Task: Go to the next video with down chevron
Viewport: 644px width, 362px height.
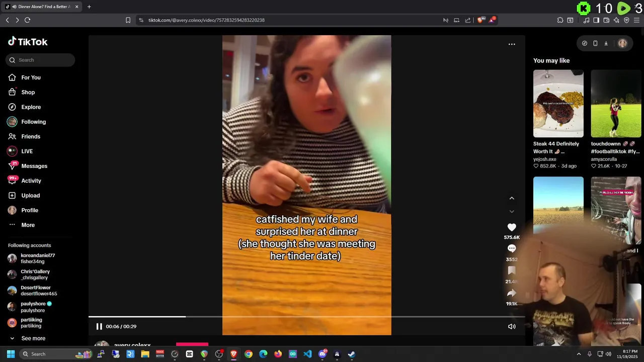Action: (x=512, y=212)
